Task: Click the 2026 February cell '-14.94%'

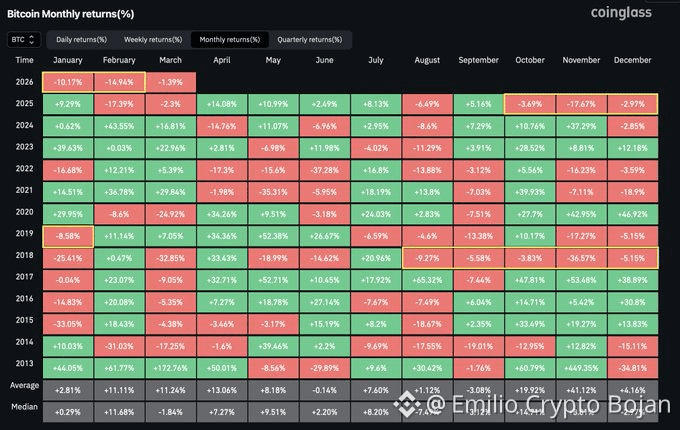Action: pos(119,82)
